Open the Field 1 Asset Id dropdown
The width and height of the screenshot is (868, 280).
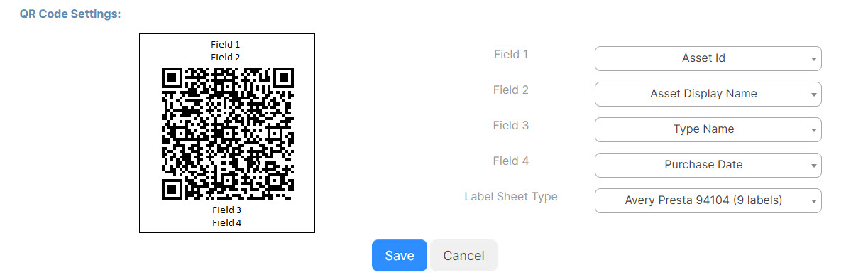[x=708, y=58]
